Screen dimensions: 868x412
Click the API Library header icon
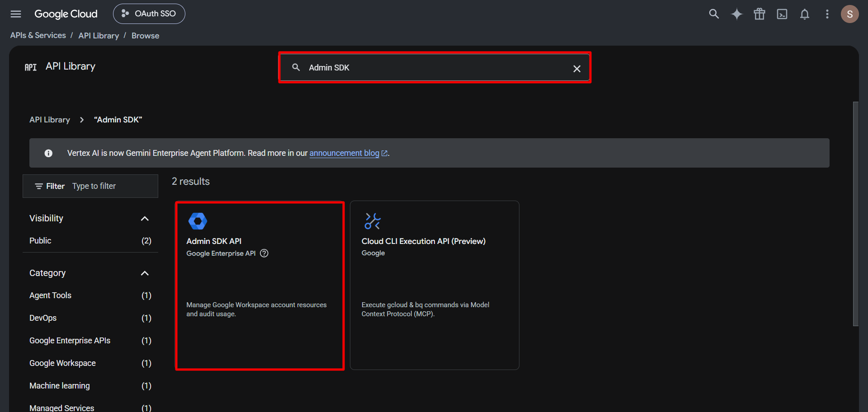pos(31,67)
